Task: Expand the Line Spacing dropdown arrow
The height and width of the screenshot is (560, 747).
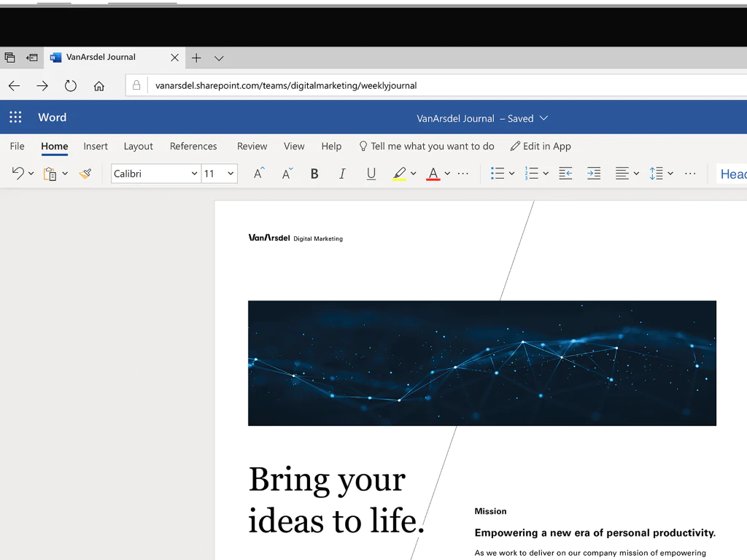Action: pyautogui.click(x=670, y=174)
